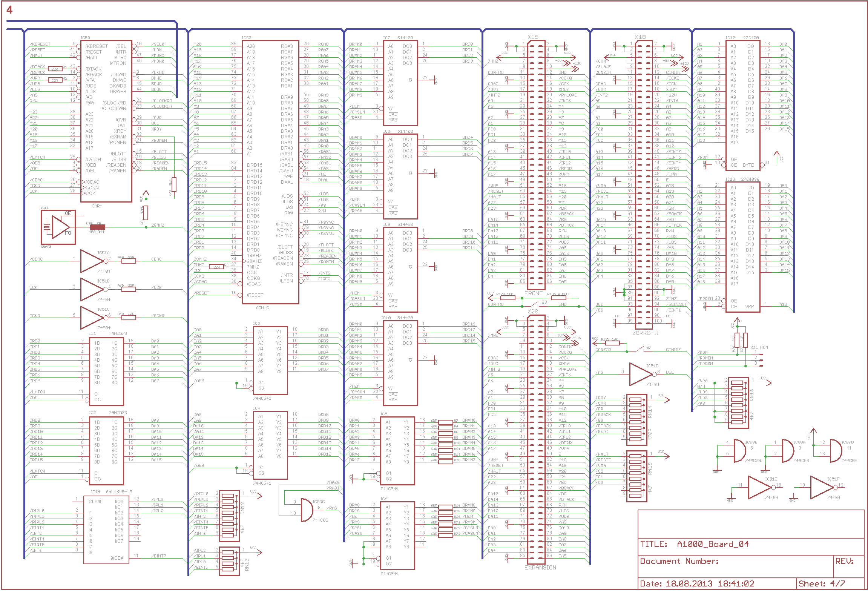The image size is (868, 591).
Task: Select the X18 ZORRO-II connector
Action: [644, 184]
